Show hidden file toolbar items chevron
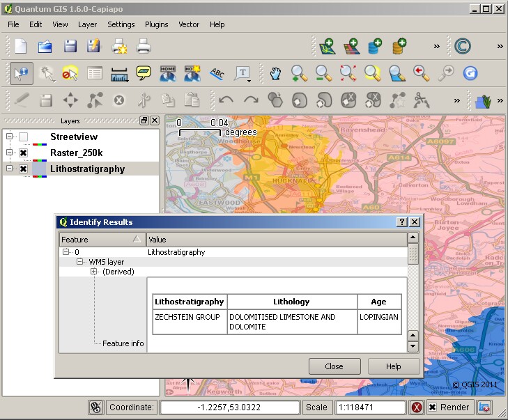This screenshot has height=420, width=508. click(x=437, y=46)
